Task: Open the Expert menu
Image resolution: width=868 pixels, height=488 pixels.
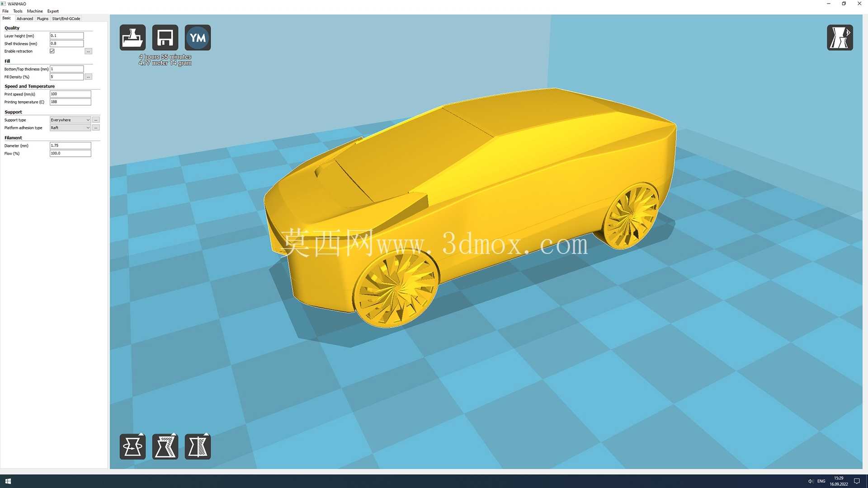Action: 53,11
